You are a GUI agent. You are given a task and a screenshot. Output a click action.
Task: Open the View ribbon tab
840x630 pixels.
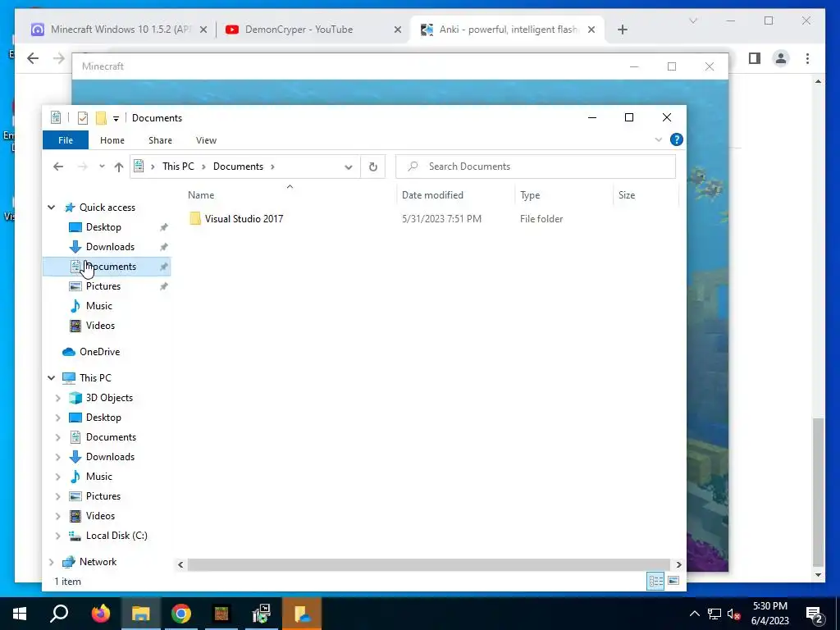pyautogui.click(x=206, y=140)
